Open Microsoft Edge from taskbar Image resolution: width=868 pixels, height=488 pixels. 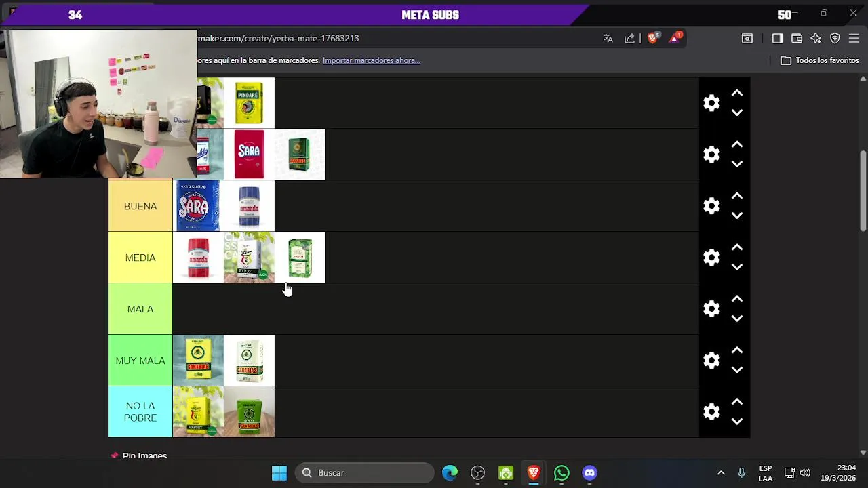click(x=450, y=473)
